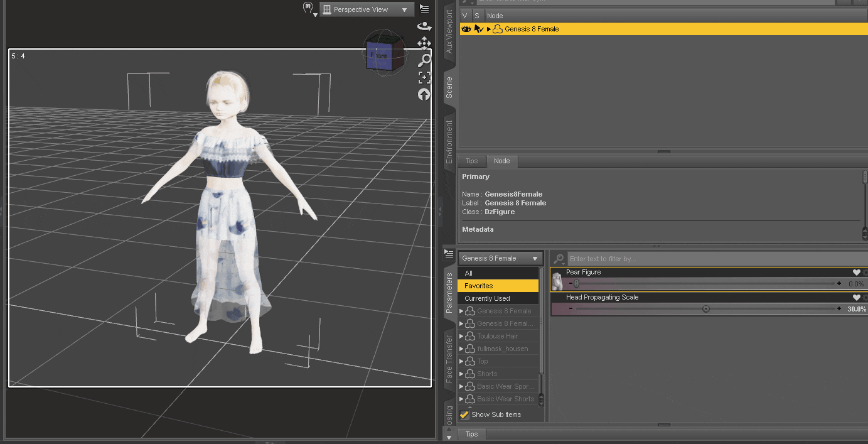Select the Rotate/Orbit viewport tool
This screenshot has height=444, width=868.
click(x=424, y=26)
